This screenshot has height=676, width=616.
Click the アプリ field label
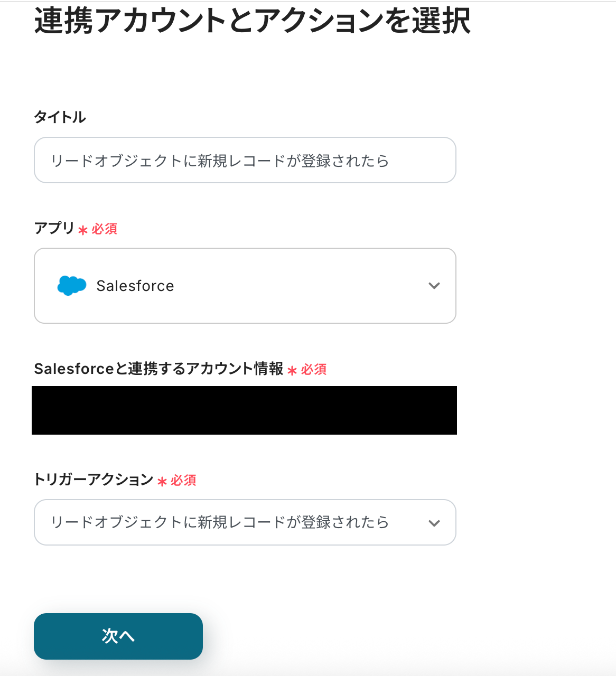click(54, 228)
